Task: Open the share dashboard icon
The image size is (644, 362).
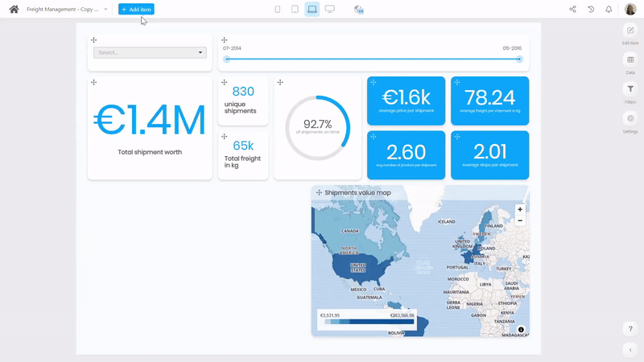Action: [573, 9]
